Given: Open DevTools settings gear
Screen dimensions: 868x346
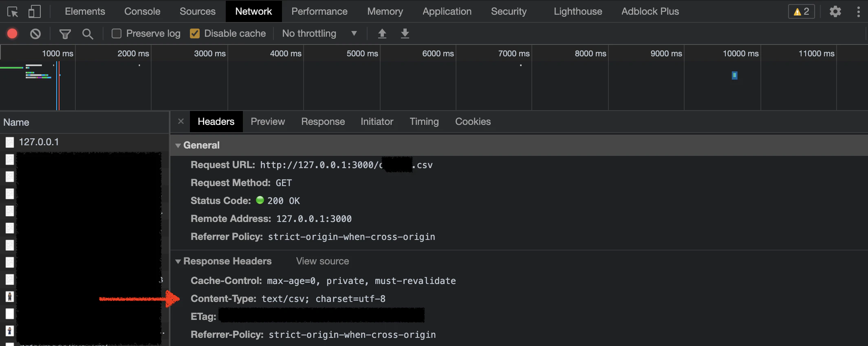Looking at the screenshot, I should pyautogui.click(x=835, y=11).
